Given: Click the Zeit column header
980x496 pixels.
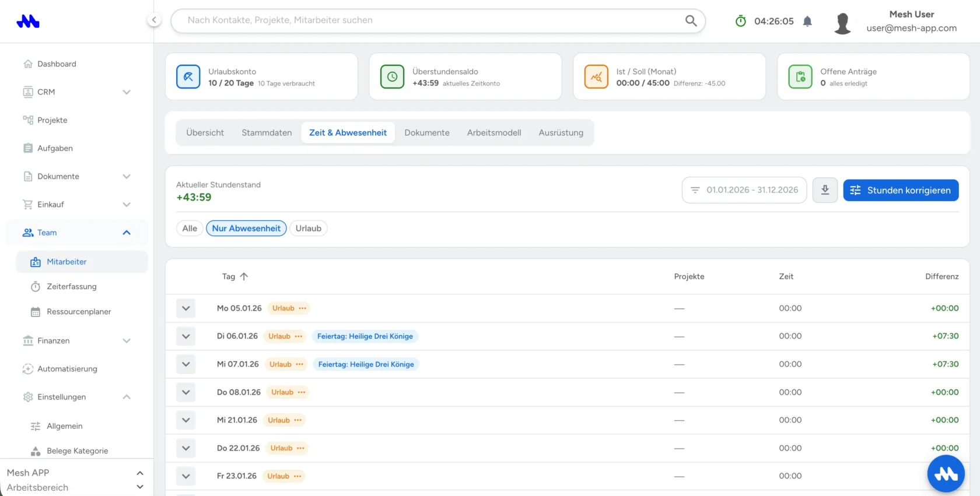Looking at the screenshot, I should click(x=786, y=277).
